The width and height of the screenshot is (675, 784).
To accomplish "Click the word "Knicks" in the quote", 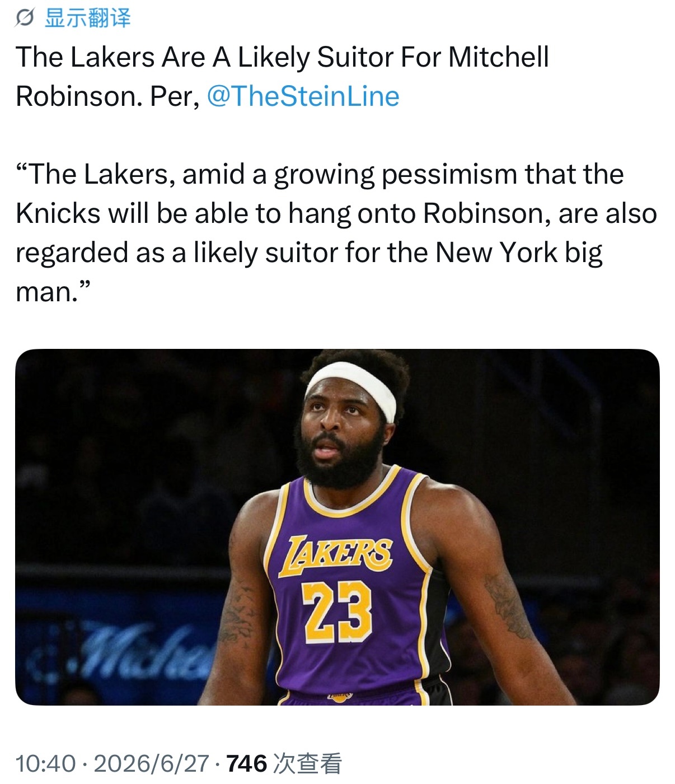I will point(58,213).
